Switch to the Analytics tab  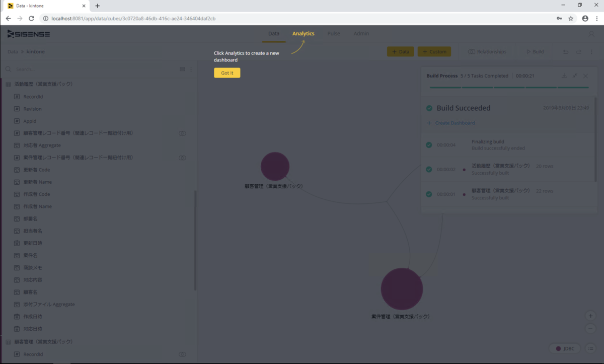(x=303, y=34)
